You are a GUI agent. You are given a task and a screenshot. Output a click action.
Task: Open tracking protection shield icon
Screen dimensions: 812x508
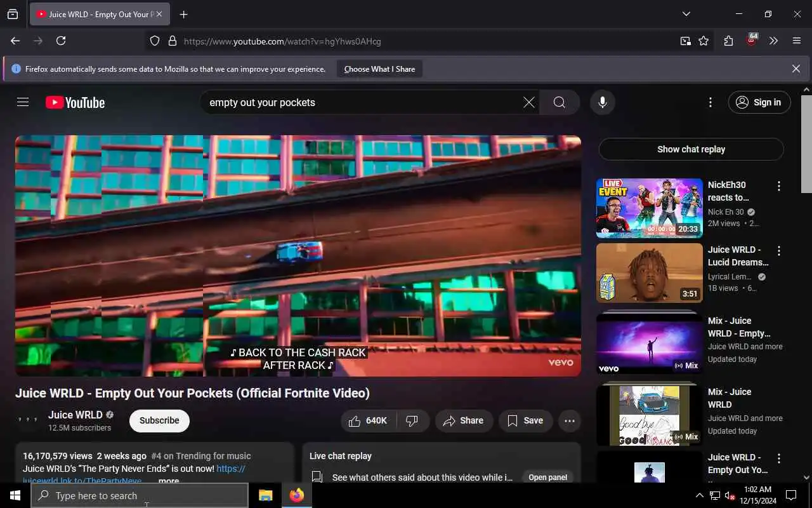(155, 41)
